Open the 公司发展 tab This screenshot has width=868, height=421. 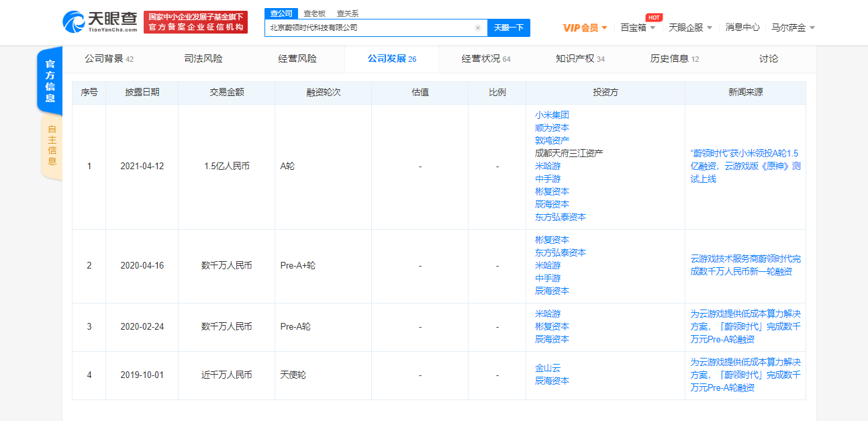(x=391, y=59)
